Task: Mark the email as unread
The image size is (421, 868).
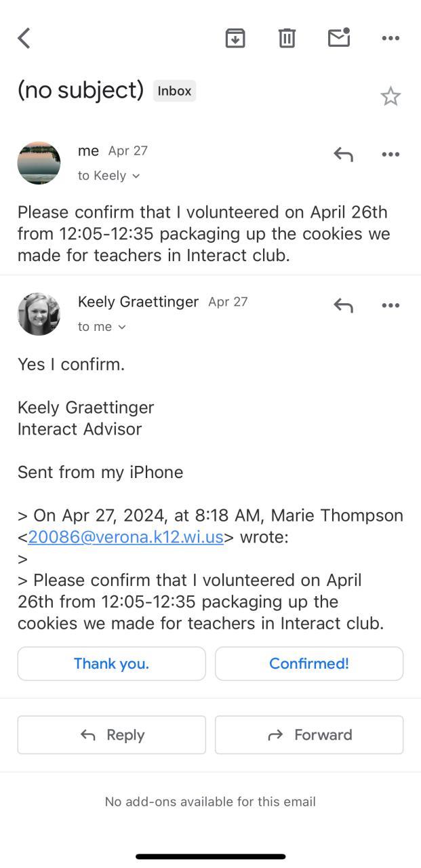Action: pos(339,38)
